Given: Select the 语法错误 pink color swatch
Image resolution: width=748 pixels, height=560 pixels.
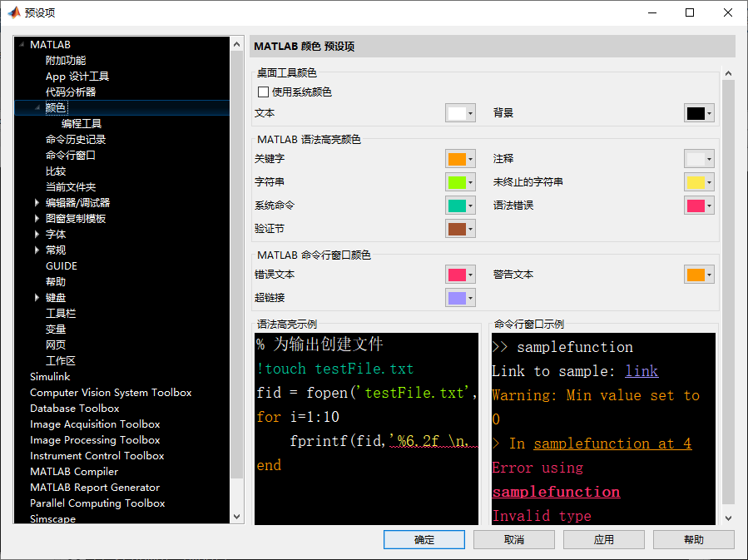Looking at the screenshot, I should coord(697,205).
